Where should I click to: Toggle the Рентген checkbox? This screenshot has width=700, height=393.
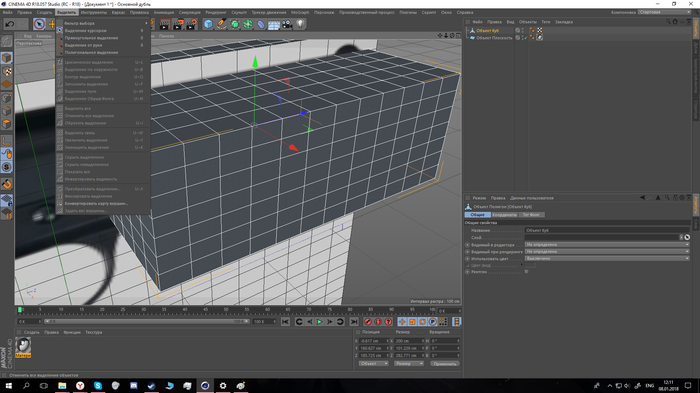526,272
